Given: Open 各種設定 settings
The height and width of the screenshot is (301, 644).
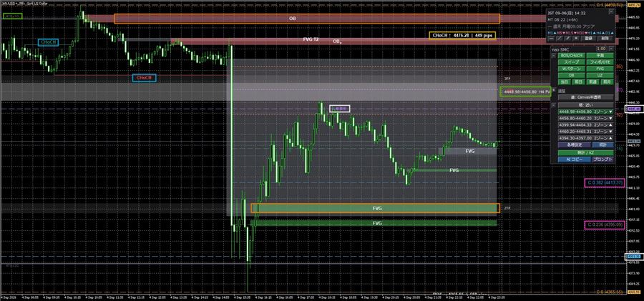Looking at the screenshot, I should click(574, 144).
